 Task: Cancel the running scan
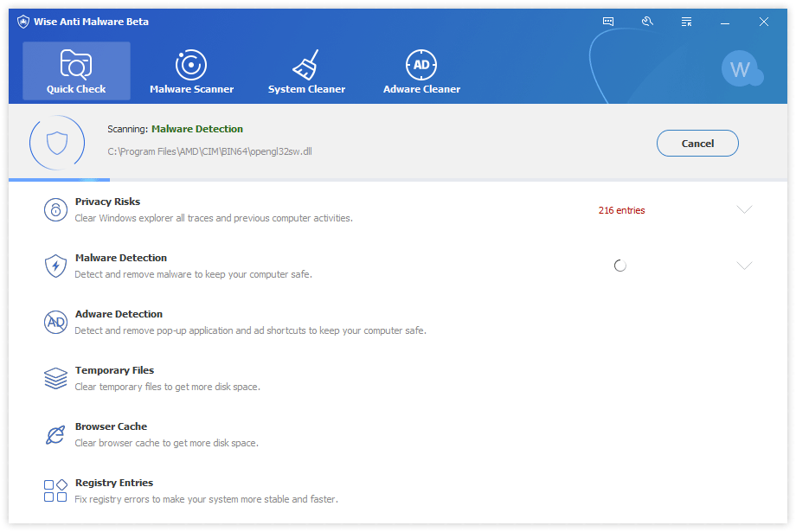[697, 143]
